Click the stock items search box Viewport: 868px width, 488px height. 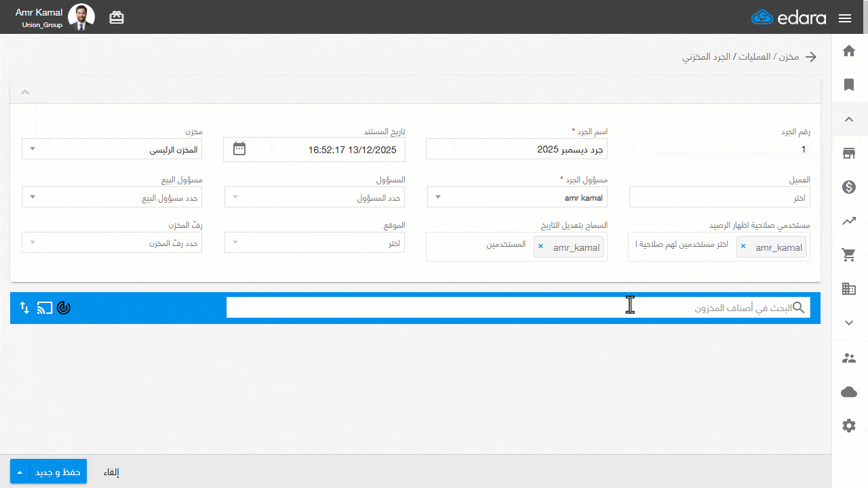coord(518,308)
